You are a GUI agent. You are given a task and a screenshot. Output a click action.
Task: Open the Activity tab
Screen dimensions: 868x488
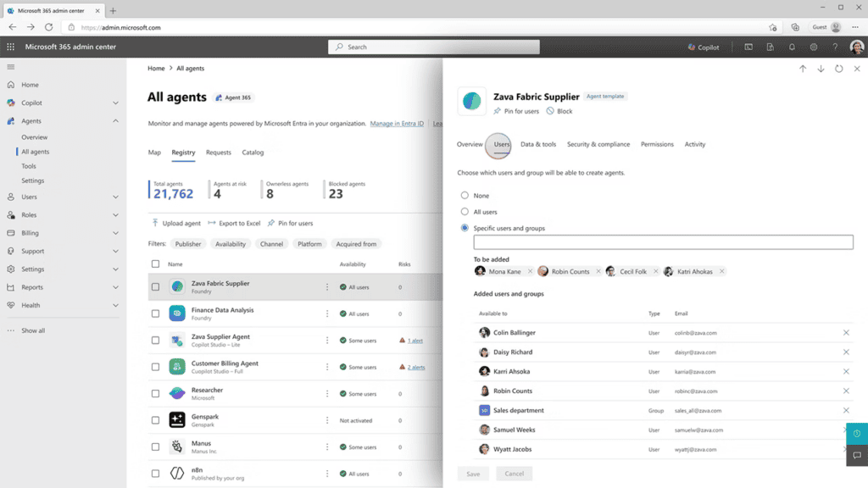[695, 144]
